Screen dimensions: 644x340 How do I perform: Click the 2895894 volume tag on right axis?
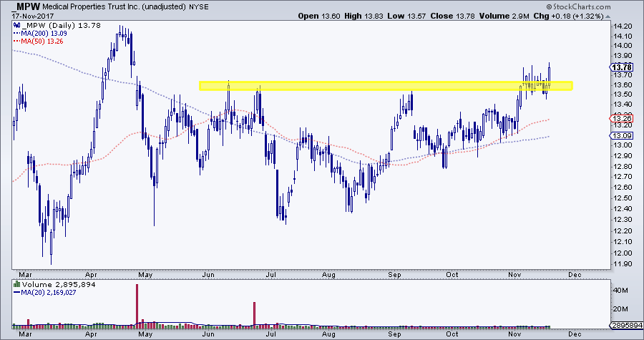[x=623, y=326]
